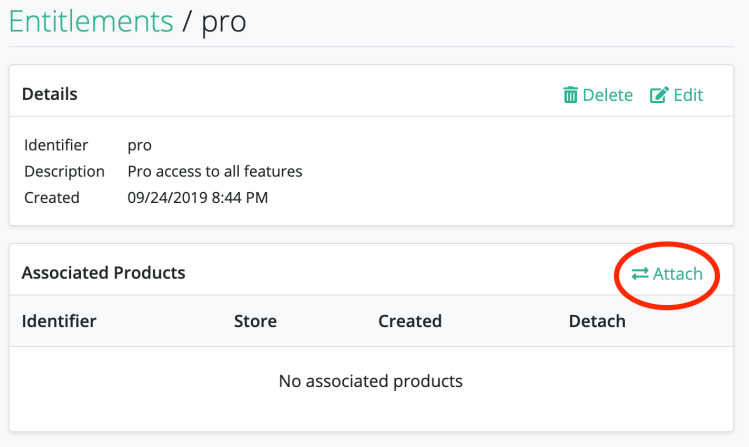749x447 pixels.
Task: Click the 'Details' panel heading
Action: click(50, 94)
